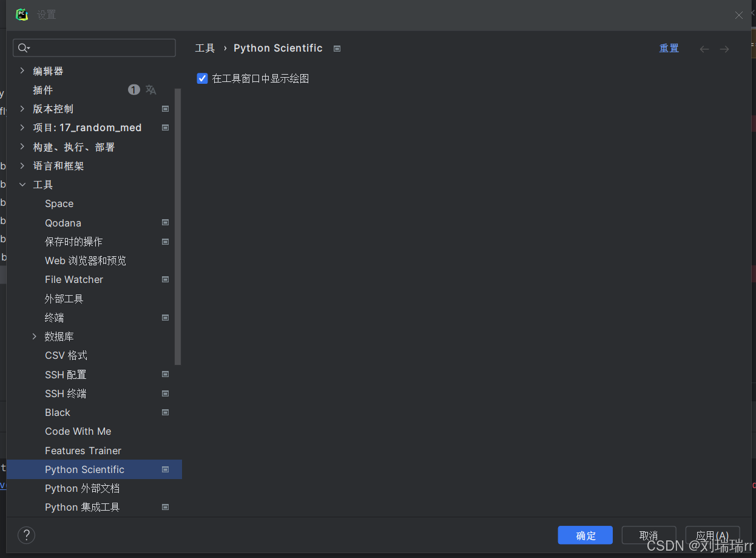
Task: Open Features Trainer settings
Action: [x=83, y=451]
